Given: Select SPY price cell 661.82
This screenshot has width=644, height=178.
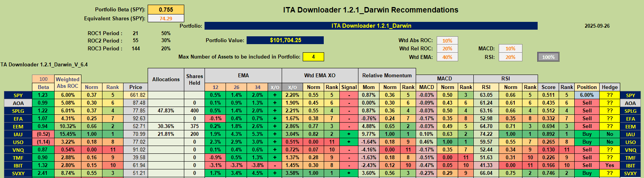Looking at the screenshot, I should coord(136,95).
